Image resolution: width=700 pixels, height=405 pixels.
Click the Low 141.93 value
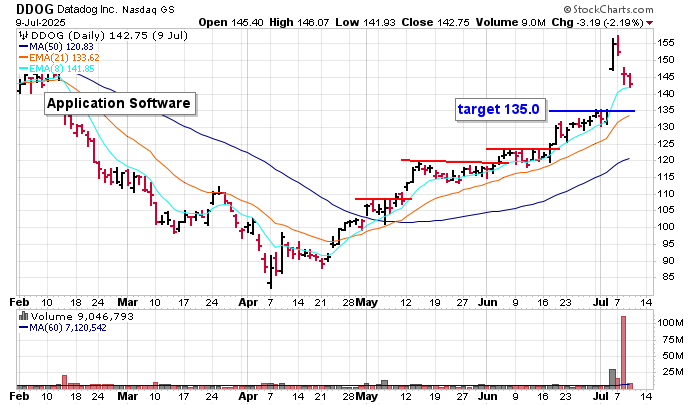click(365, 22)
